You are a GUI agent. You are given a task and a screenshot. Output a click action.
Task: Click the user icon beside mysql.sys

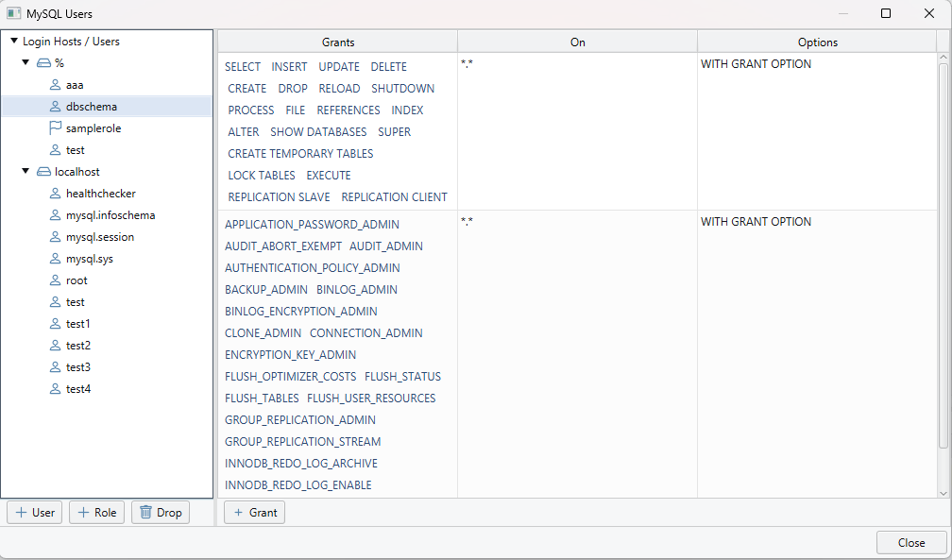click(55, 259)
